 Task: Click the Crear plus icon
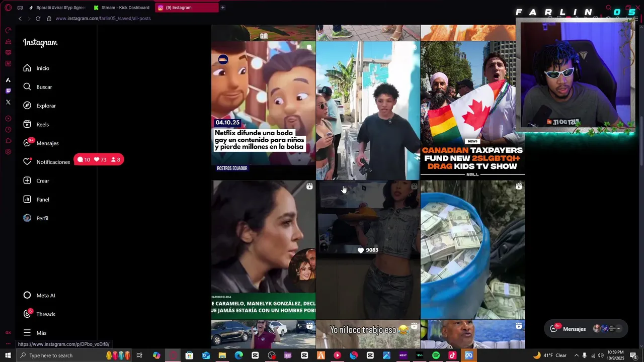click(27, 180)
